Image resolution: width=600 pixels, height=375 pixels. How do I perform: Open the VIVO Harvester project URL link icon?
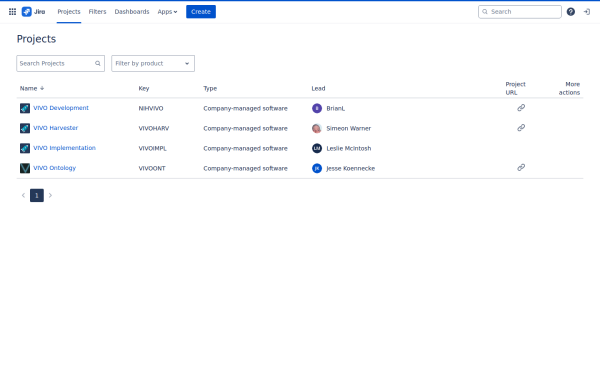click(x=521, y=128)
